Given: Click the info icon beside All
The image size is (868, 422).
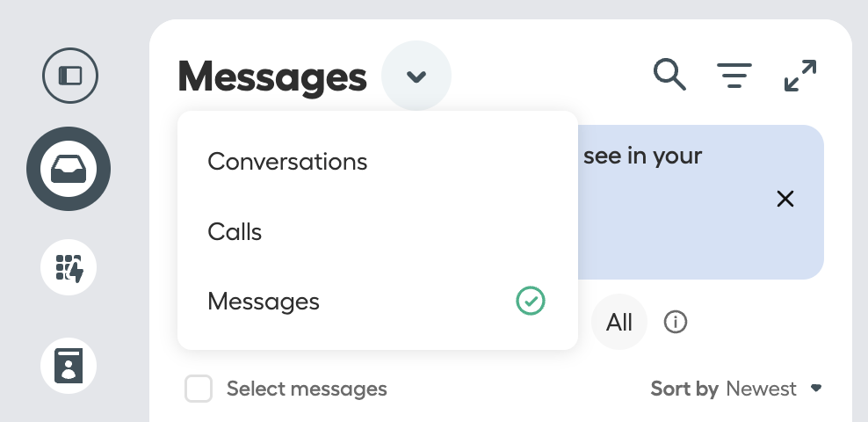Looking at the screenshot, I should pos(676,322).
